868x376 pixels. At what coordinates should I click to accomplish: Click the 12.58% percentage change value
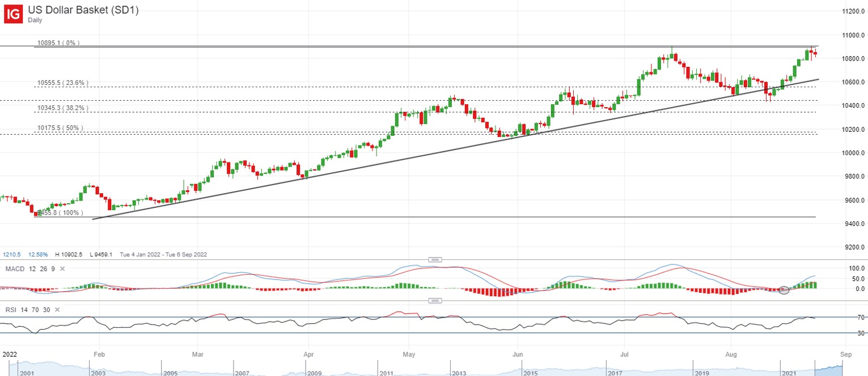(x=39, y=255)
